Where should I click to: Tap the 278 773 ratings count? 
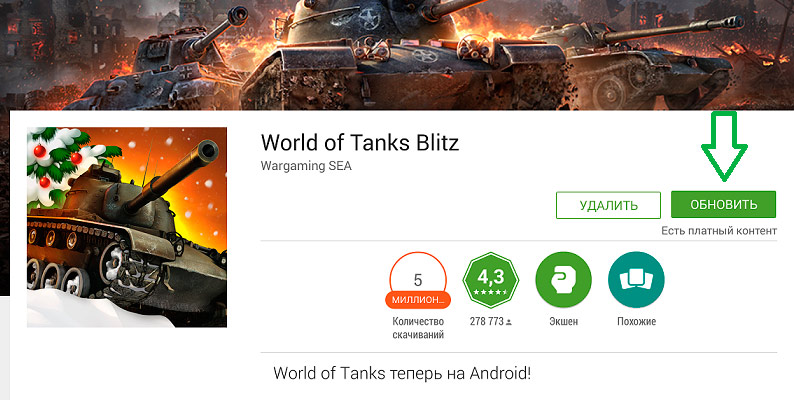click(487, 322)
